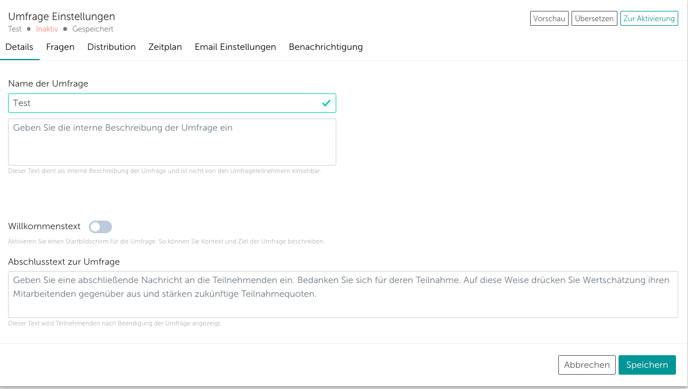Open the Email Einstellungen tab
The image size is (688, 389).
click(x=235, y=47)
